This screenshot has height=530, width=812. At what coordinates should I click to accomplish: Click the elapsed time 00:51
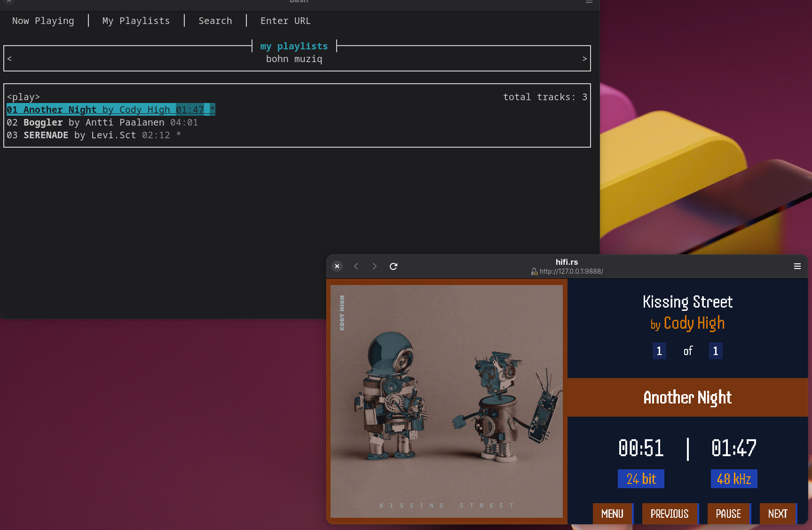641,448
